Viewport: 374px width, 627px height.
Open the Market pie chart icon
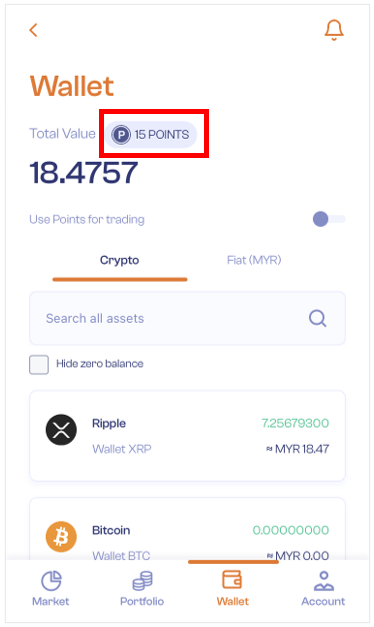click(52, 581)
